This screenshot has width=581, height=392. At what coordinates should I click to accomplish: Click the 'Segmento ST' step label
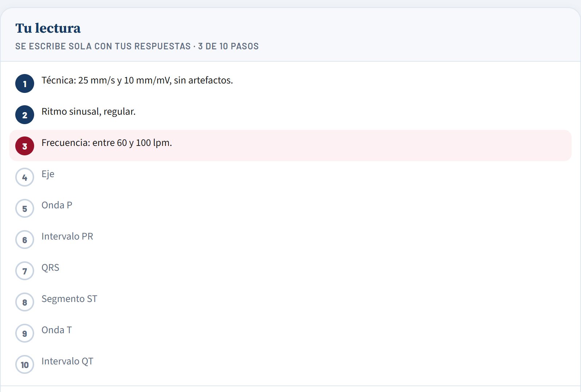tap(69, 299)
